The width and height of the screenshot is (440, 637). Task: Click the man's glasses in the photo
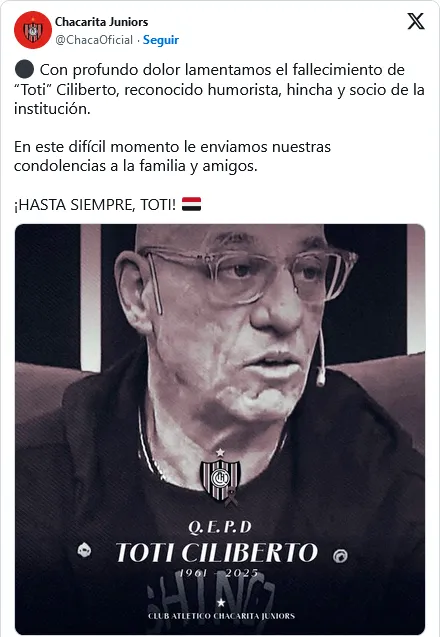(249, 275)
